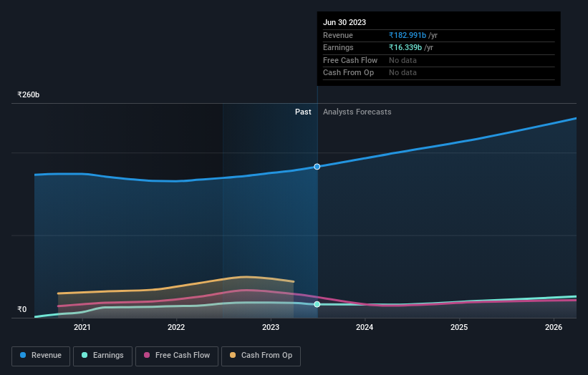Toggle the Cash From Op legend button
Screen dimensions: 588x375
[261, 356]
